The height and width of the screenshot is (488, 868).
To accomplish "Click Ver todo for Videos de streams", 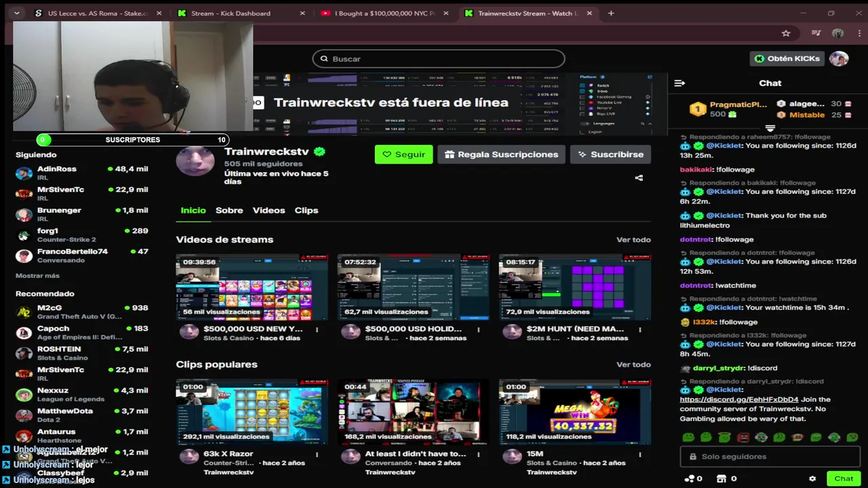I will [633, 240].
